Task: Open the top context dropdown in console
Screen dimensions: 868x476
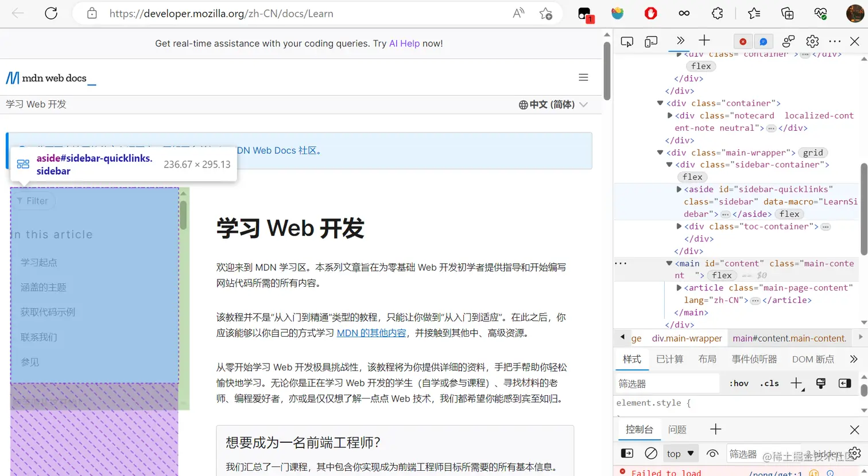Action: pos(681,454)
